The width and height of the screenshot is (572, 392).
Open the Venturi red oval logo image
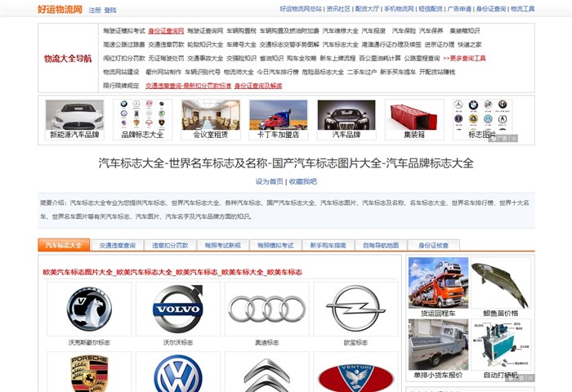pos(355,377)
